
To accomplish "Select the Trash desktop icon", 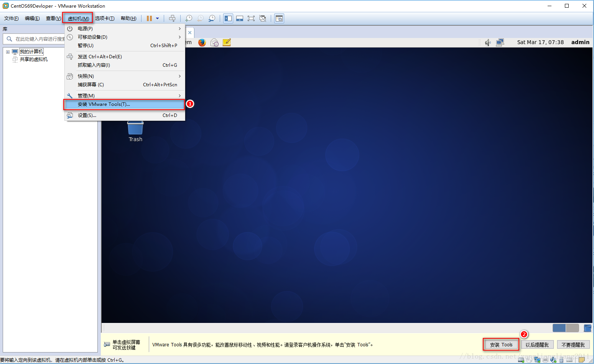I will point(135,131).
